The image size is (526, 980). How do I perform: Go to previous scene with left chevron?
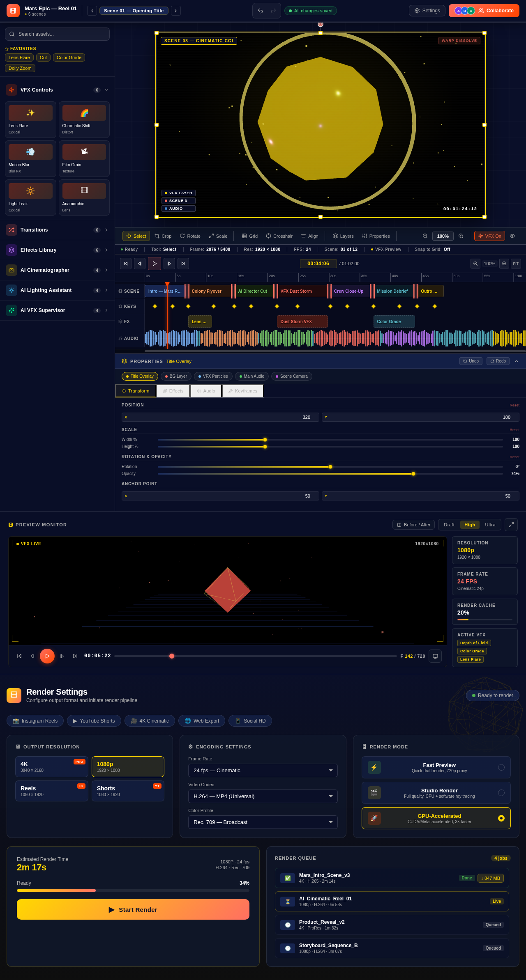[92, 11]
